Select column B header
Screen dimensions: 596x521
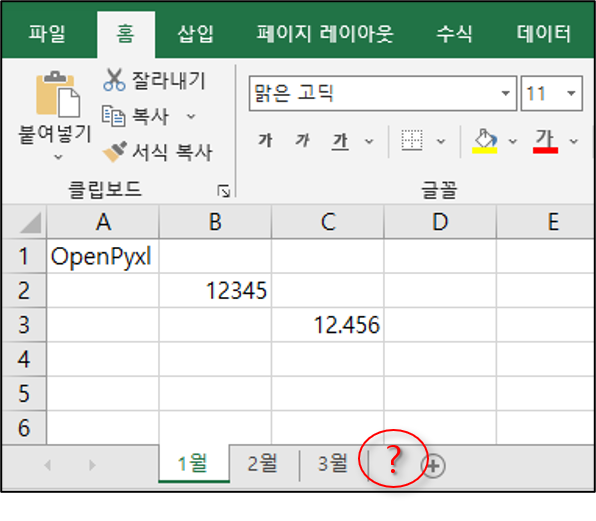tap(215, 222)
